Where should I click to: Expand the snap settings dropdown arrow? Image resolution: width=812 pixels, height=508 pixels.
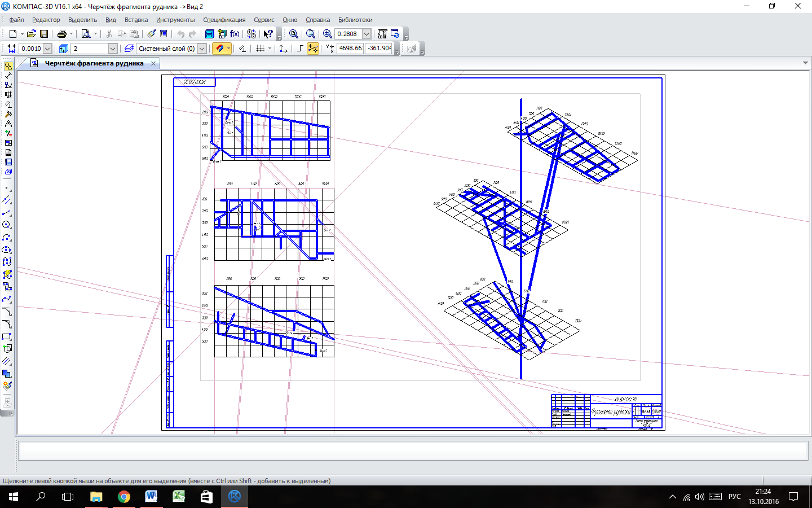pyautogui.click(x=228, y=49)
